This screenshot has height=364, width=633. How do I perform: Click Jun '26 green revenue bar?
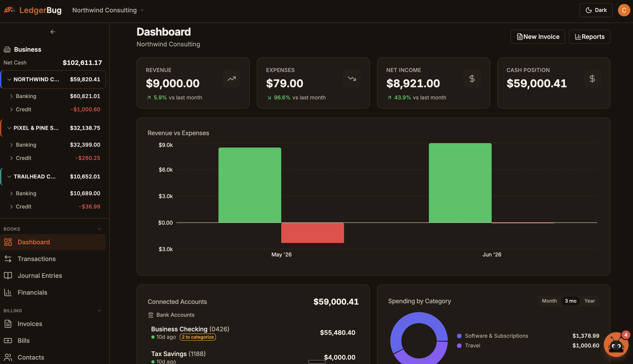460,183
